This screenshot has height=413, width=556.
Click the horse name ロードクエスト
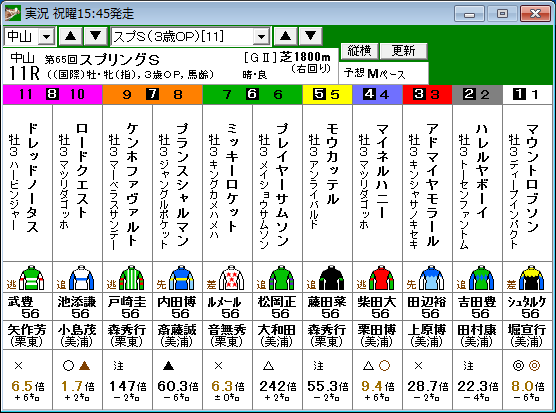click(82, 170)
